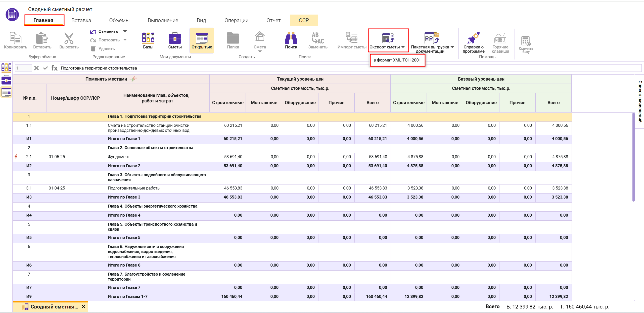Image resolution: width=644 pixels, height=313 pixels.
Task: Expand the Отменить dropdown arrow
Action: click(x=125, y=31)
